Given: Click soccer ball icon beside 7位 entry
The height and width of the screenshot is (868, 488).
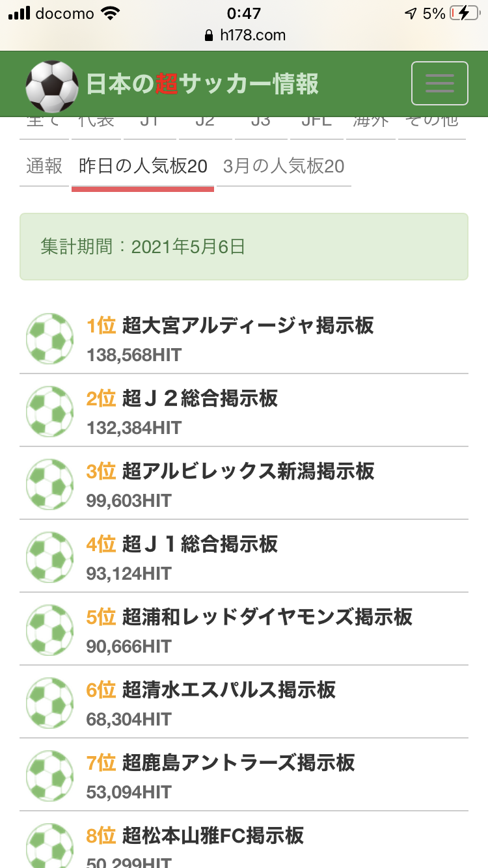Looking at the screenshot, I should point(49,776).
